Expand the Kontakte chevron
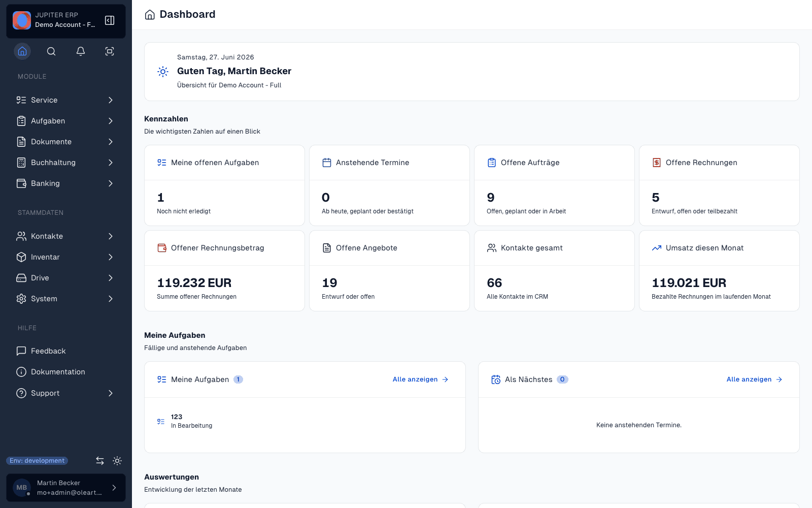The height and width of the screenshot is (508, 812). point(111,236)
